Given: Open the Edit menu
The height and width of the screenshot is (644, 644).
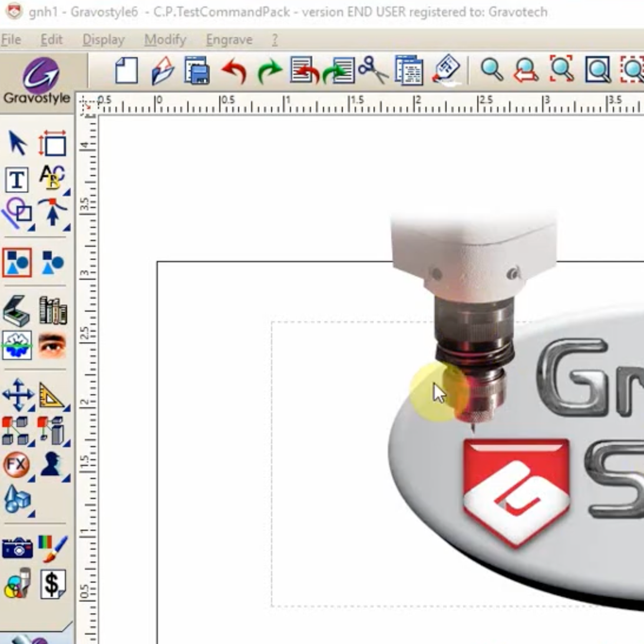Looking at the screenshot, I should [52, 40].
